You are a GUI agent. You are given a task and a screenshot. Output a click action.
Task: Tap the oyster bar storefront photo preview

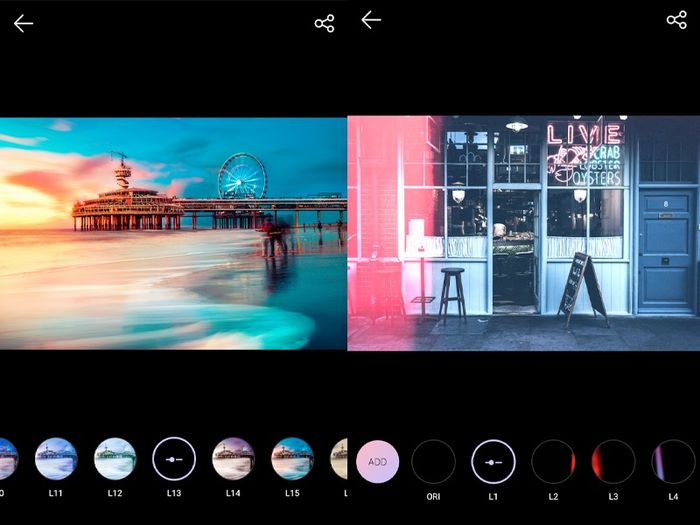pos(524,233)
